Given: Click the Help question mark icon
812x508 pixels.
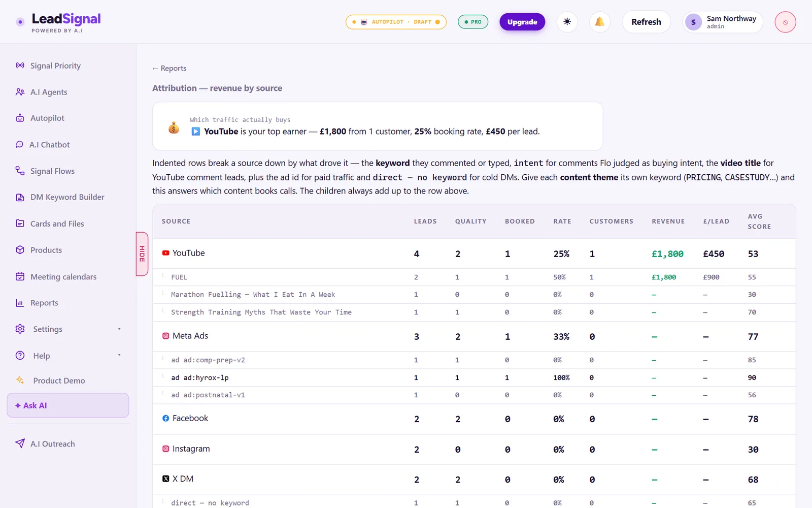Looking at the screenshot, I should pyautogui.click(x=20, y=356).
